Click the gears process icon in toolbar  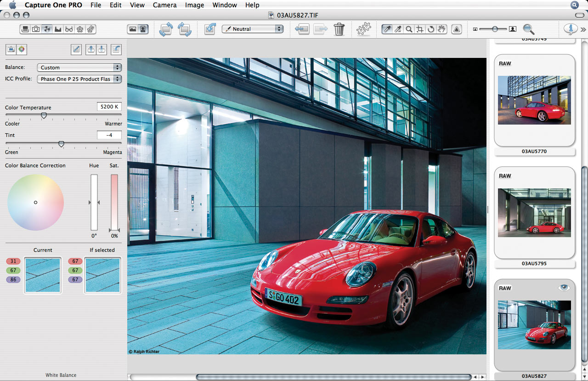tap(364, 29)
